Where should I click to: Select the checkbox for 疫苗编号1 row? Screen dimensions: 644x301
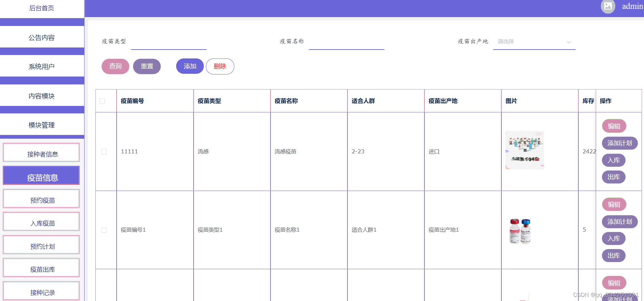click(104, 230)
